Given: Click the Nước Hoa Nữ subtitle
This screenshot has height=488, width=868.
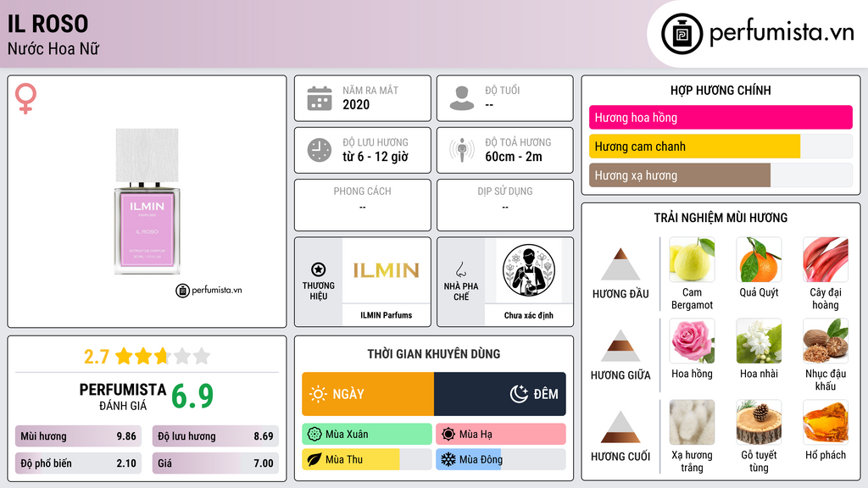Looking at the screenshot, I should (x=53, y=48).
